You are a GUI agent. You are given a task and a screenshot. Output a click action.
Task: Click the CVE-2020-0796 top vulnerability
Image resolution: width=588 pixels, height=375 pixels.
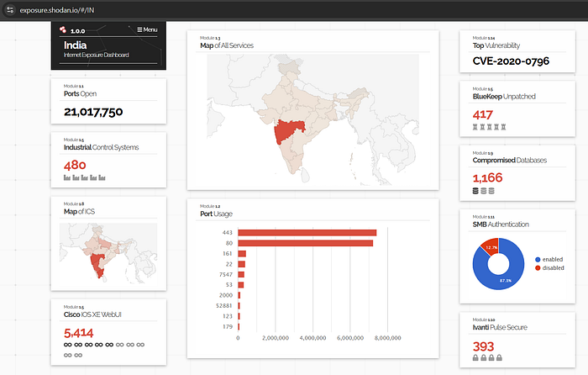coord(511,61)
